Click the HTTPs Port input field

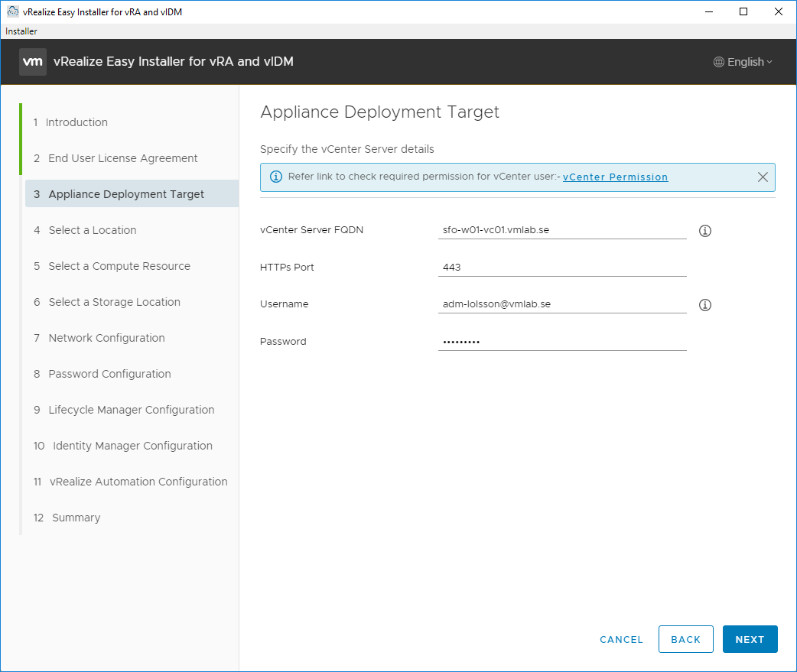562,267
